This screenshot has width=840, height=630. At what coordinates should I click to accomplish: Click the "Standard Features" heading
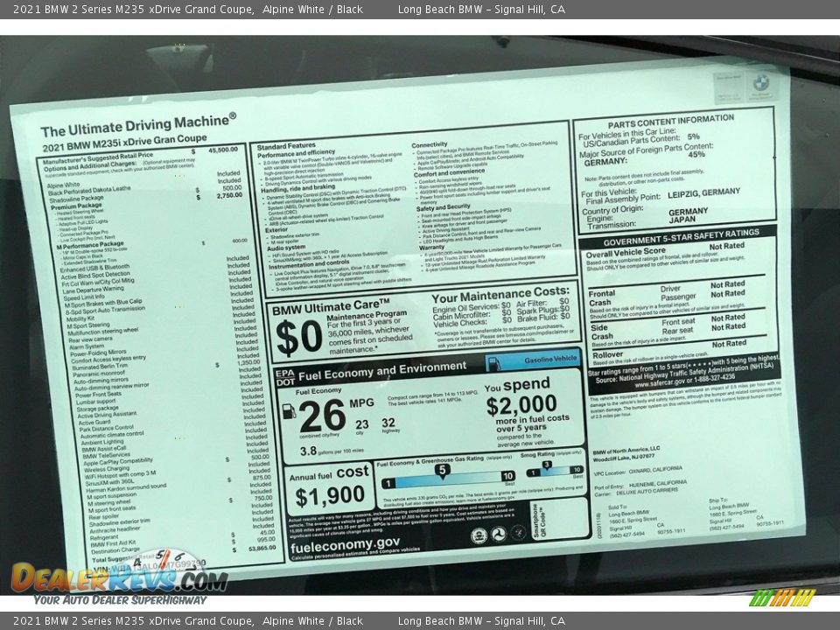[x=286, y=146]
